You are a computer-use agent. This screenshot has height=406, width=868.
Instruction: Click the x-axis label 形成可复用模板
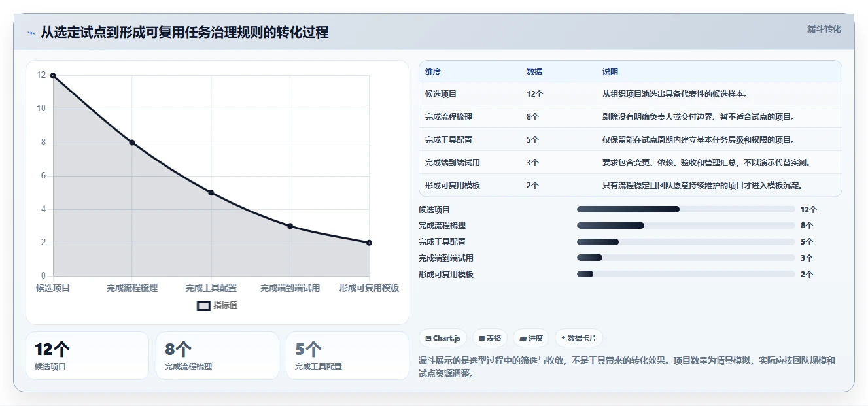[369, 288]
